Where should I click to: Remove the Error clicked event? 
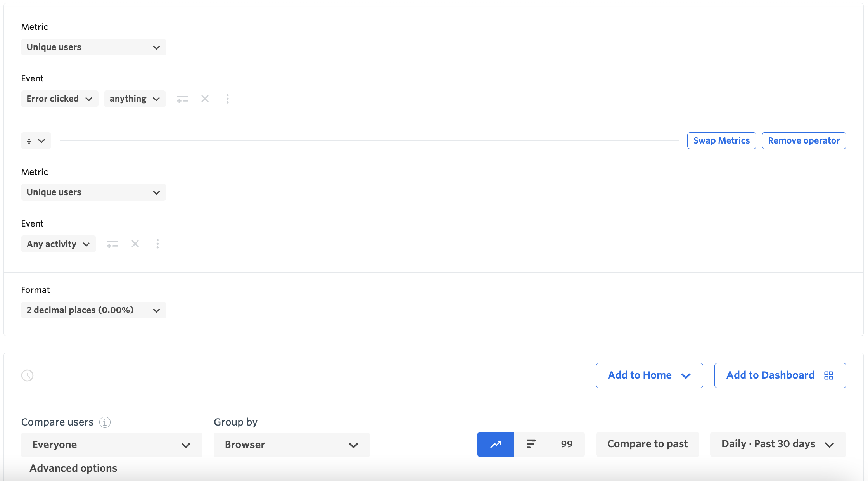tap(205, 99)
